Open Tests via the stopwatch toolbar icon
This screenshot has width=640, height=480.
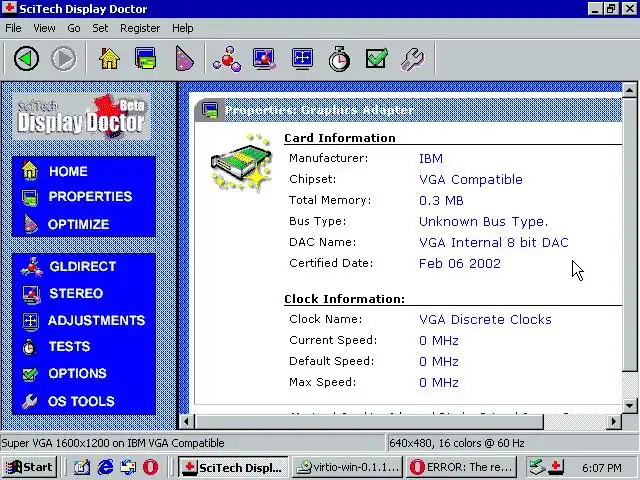[x=339, y=59]
